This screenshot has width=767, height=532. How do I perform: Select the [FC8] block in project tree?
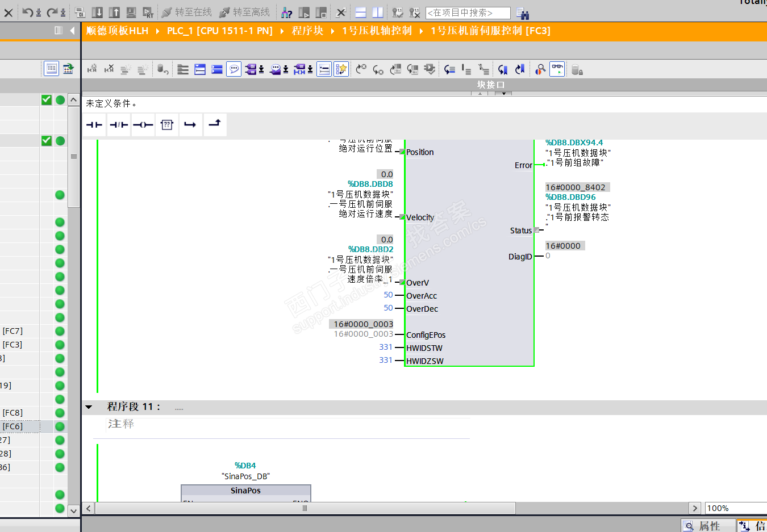tap(12, 413)
